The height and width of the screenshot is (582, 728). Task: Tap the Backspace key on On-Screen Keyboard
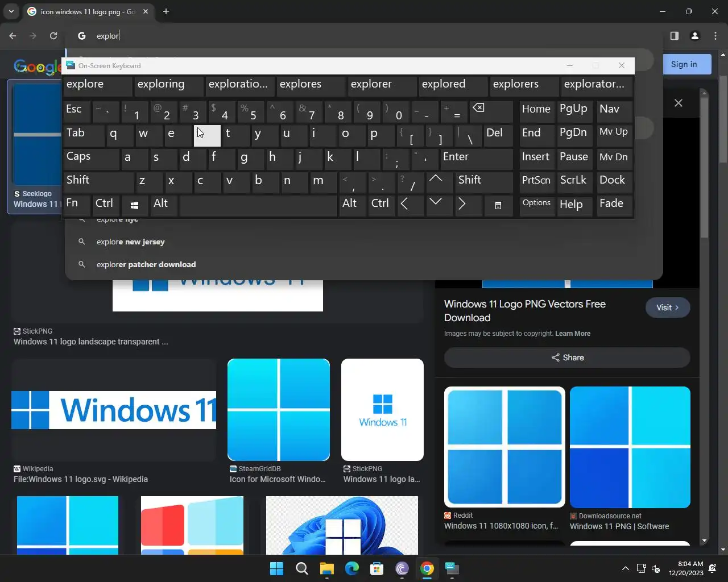point(491,112)
